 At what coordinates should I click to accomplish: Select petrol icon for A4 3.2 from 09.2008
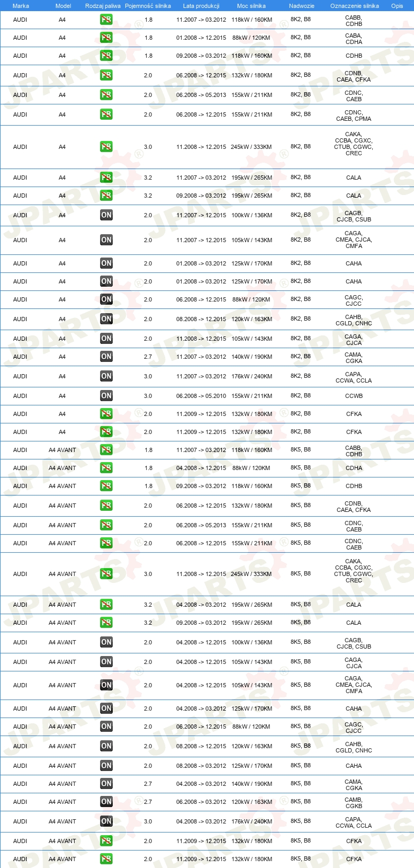point(106,196)
